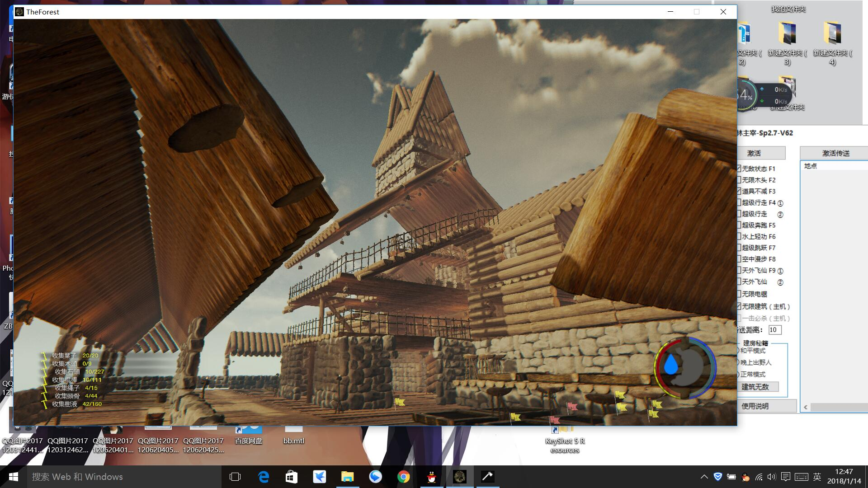Screen dimensions: 868x488
Task: Enable 天外飞仙 F9 ① checkbox
Action: [739, 270]
